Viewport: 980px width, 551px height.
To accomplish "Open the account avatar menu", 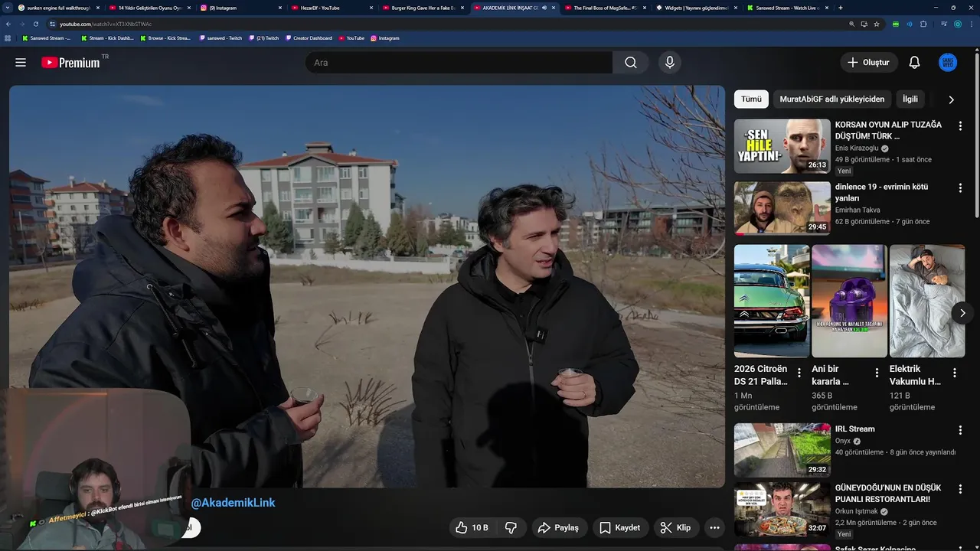I will (x=947, y=63).
